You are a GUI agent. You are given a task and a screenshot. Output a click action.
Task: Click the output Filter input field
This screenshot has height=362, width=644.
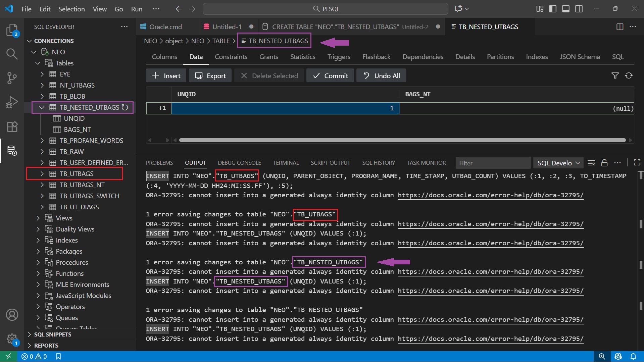493,163
